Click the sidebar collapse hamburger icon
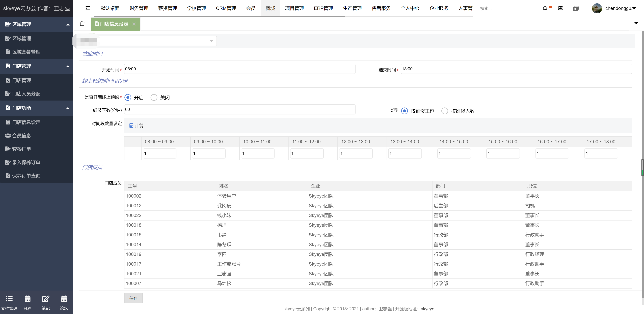The width and height of the screenshot is (644, 314). click(88, 8)
